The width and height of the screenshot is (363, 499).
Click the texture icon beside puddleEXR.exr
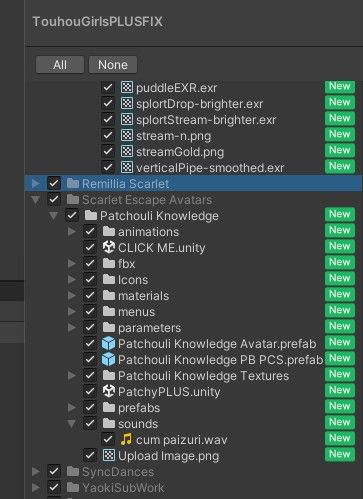[126, 88]
